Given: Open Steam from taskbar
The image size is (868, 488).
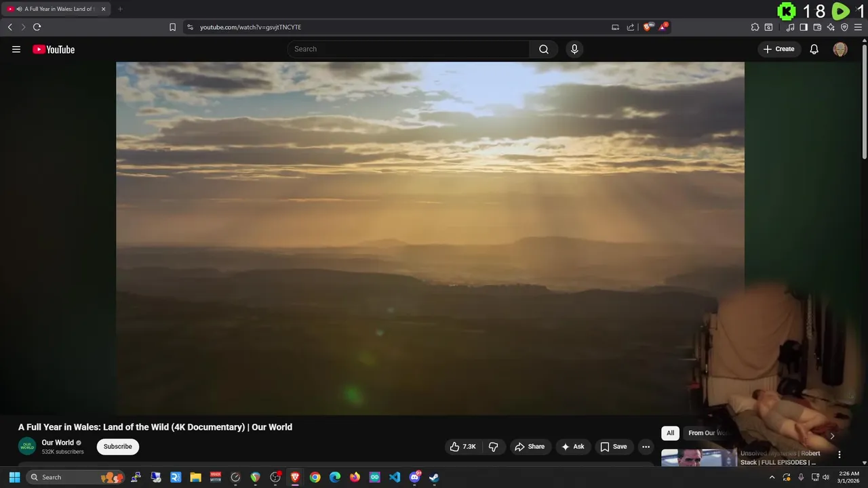Looking at the screenshot, I should 434,477.
